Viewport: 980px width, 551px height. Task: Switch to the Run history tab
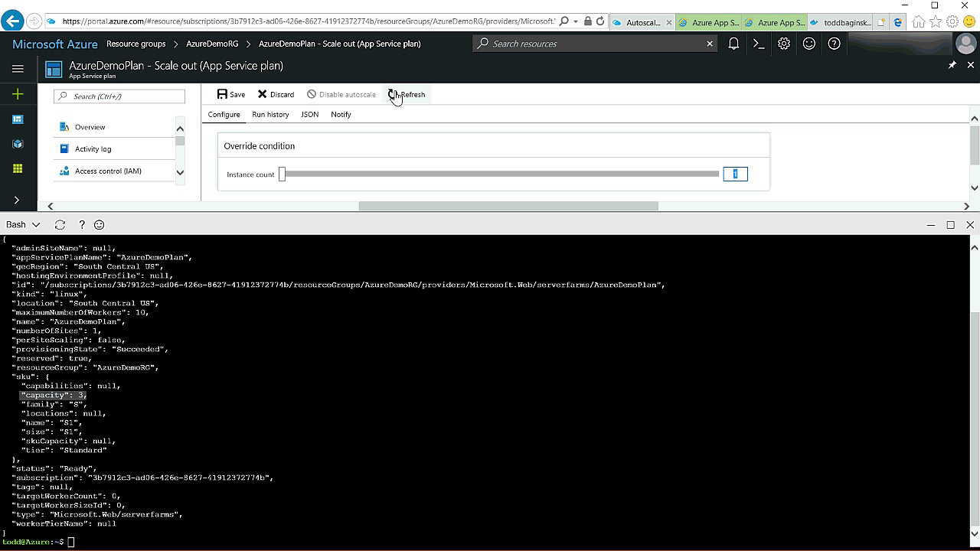coord(270,115)
